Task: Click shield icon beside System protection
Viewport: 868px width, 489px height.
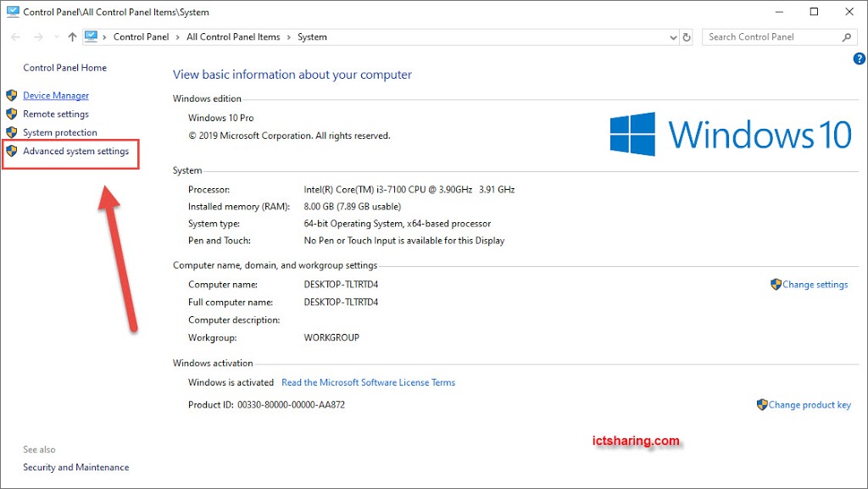Action: click(12, 132)
